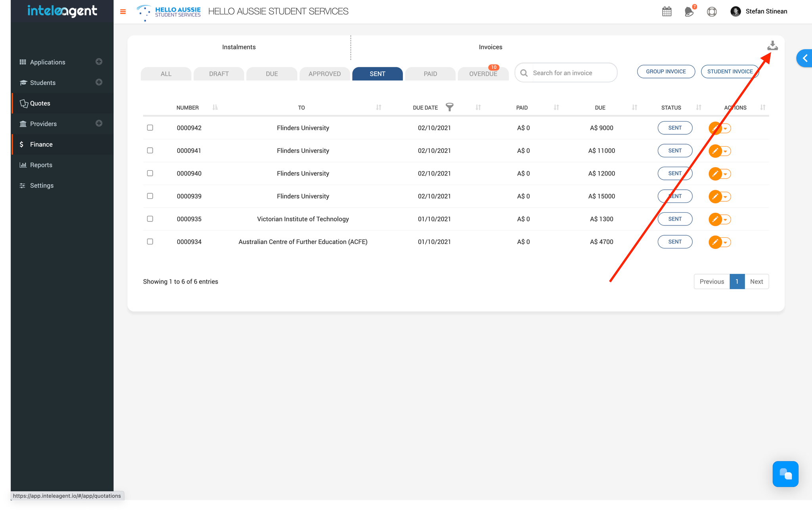Click the download export icon
Viewport: 812px width, 513px height.
(772, 46)
